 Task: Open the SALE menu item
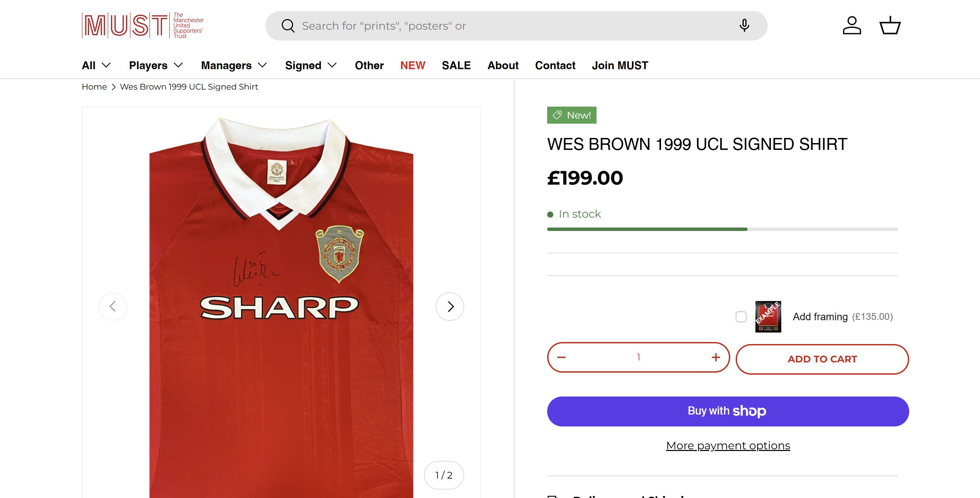(456, 65)
